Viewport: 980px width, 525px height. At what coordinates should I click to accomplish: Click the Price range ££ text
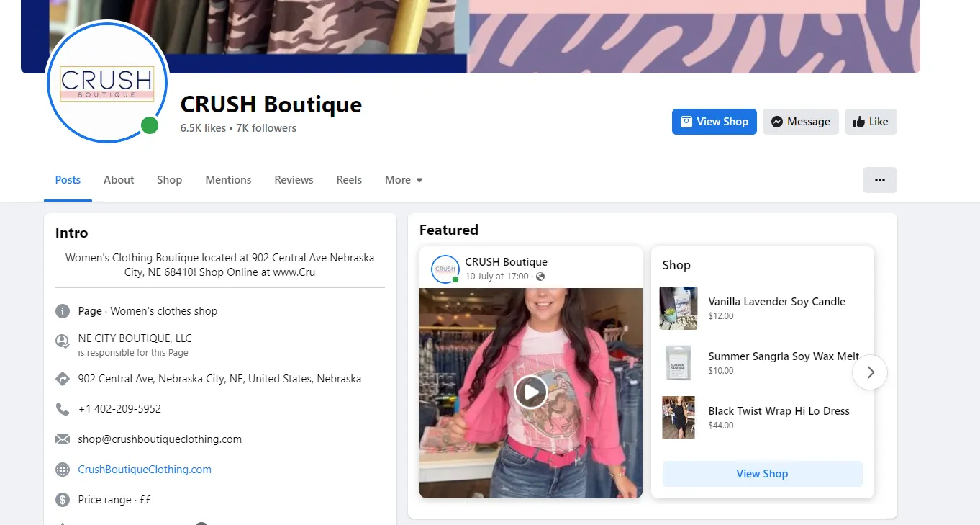click(x=114, y=500)
